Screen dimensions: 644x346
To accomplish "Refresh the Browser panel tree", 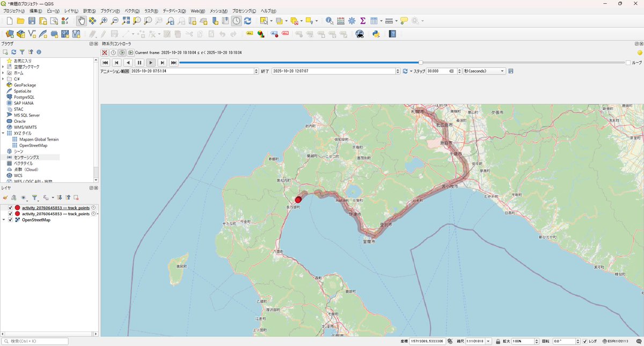I will pos(13,52).
